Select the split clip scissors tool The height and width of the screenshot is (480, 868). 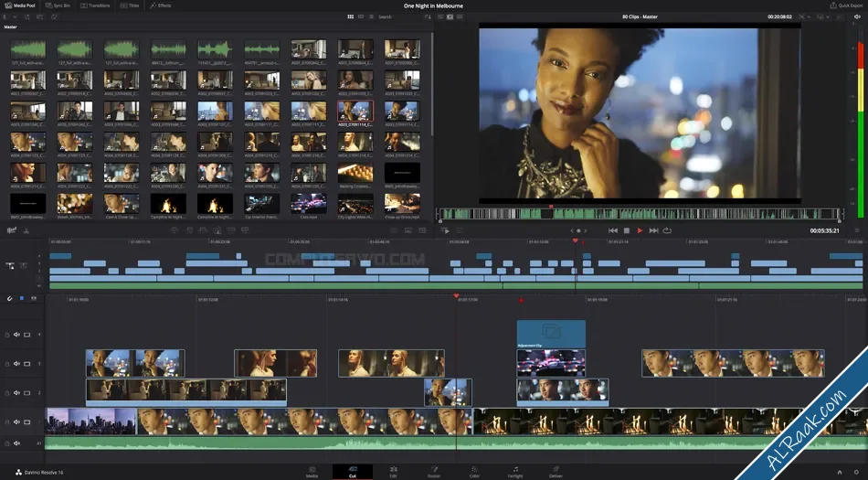(26, 230)
